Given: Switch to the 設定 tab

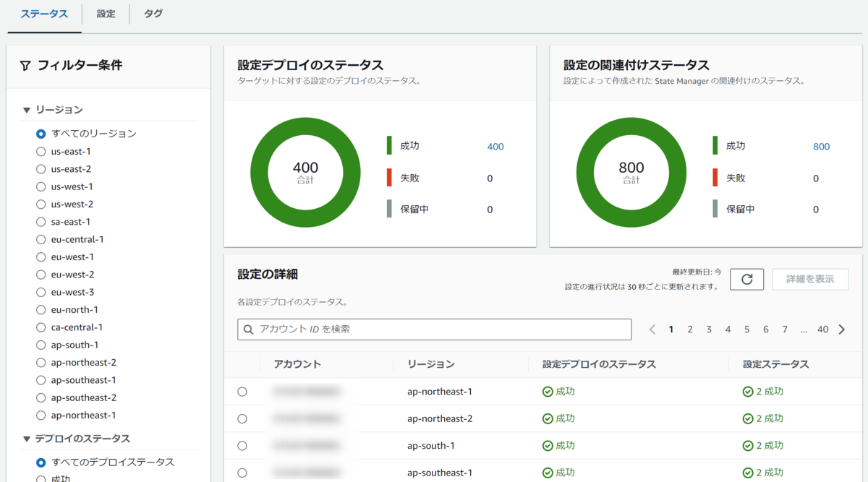Looking at the screenshot, I should [x=106, y=14].
